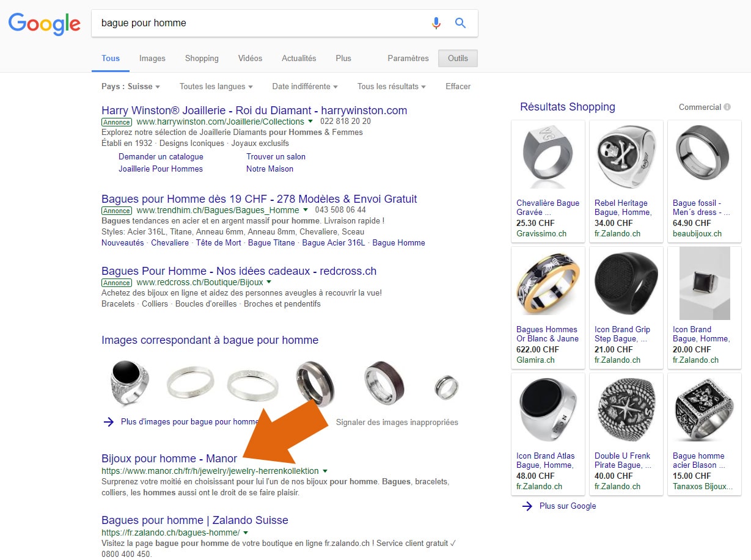751x560 pixels.
Task: Open Icon Brand Atlas ring image
Action: 548,410
